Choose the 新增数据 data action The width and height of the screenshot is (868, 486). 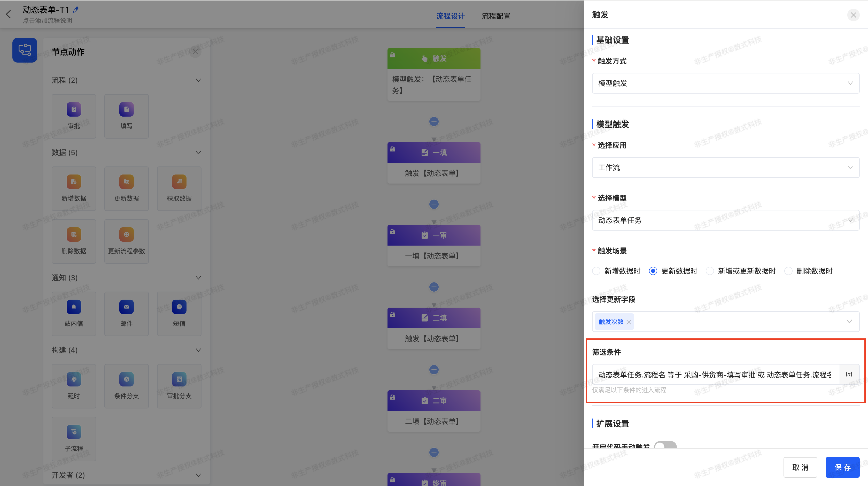coord(73,188)
